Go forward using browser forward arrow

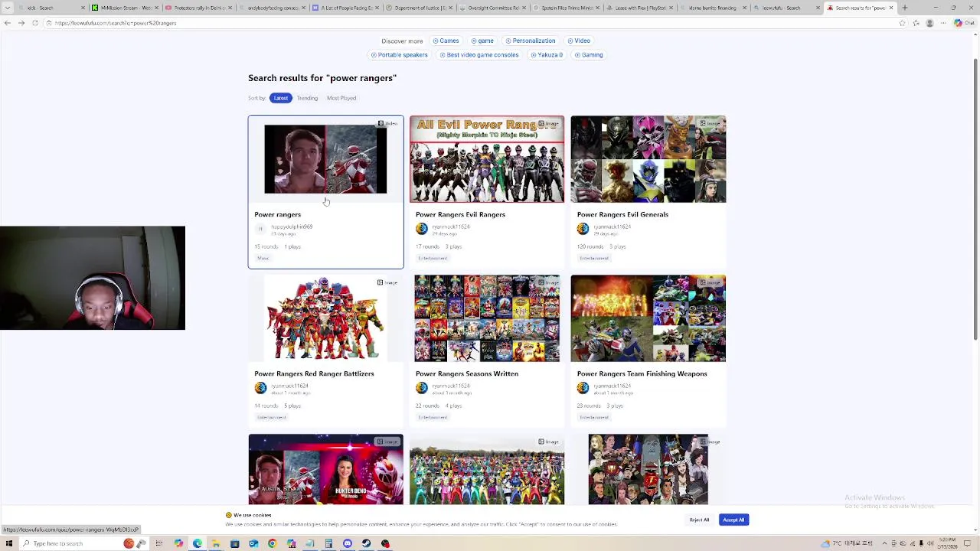21,23
